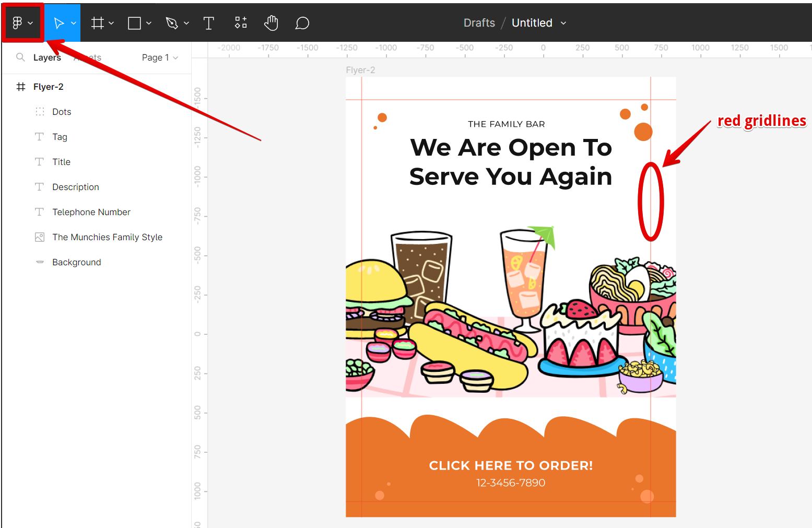Viewport: 812px width, 528px height.
Task: Select the Flyer-2 frame layer
Action: point(49,87)
